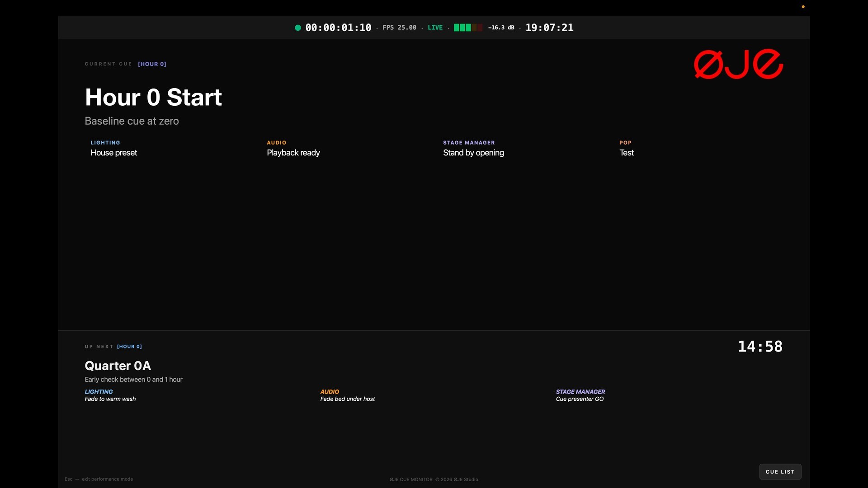The image size is (868, 488).
Task: Click the red ØJE logo
Action: pos(738,64)
